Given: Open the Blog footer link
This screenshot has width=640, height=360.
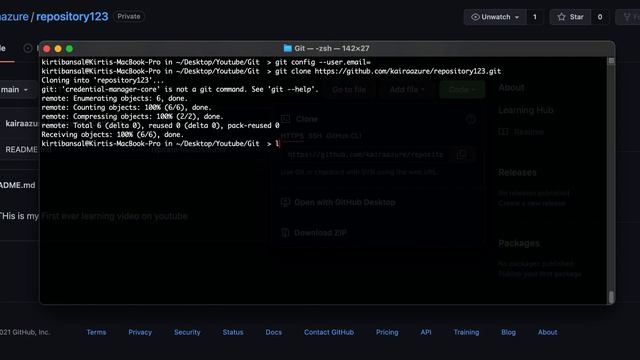Looking at the screenshot, I should pyautogui.click(x=508, y=332).
